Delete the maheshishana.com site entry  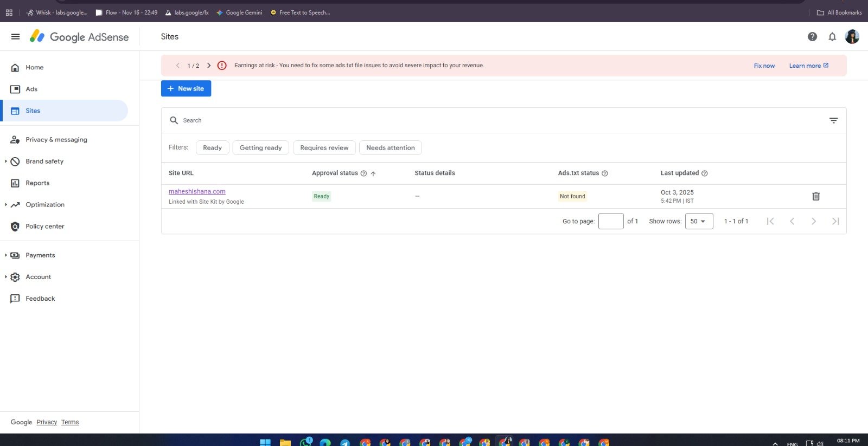coord(815,196)
